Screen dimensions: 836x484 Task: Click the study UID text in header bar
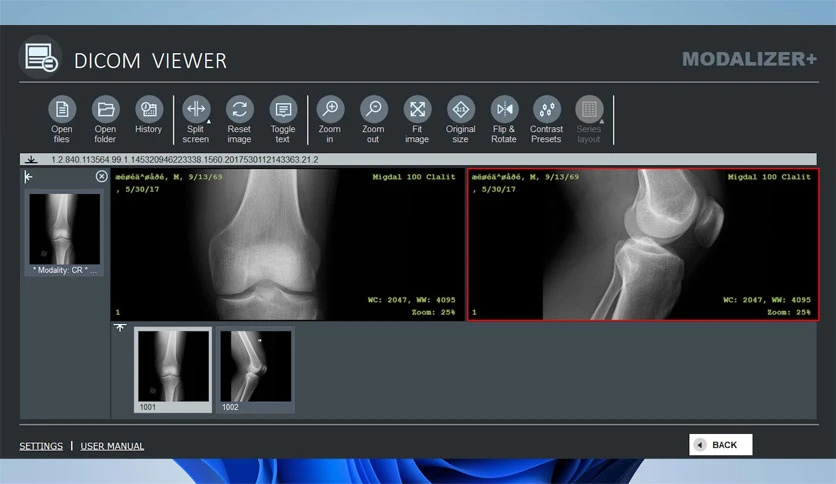[x=184, y=159]
